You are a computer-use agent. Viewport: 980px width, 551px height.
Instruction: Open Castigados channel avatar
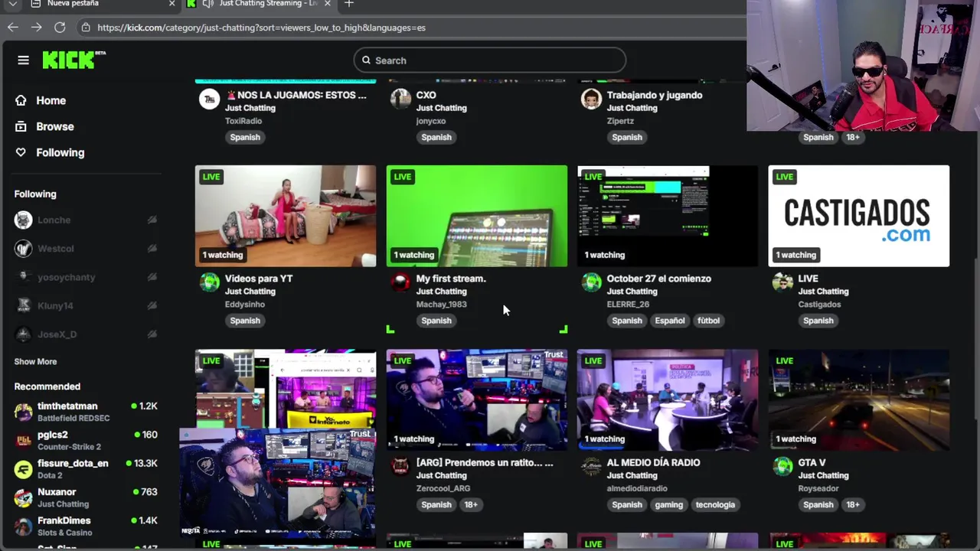(x=782, y=282)
